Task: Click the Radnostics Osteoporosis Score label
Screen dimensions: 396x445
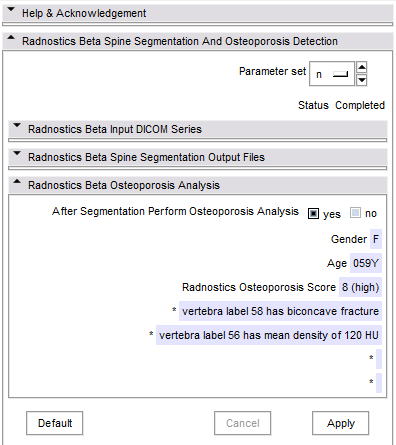Action: click(259, 287)
